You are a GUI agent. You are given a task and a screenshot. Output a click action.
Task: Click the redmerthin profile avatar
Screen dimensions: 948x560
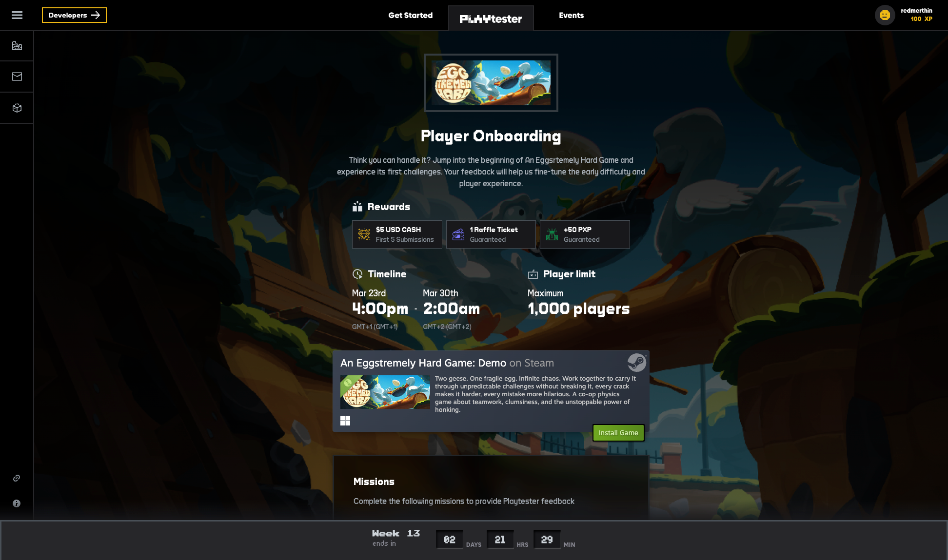pyautogui.click(x=885, y=15)
